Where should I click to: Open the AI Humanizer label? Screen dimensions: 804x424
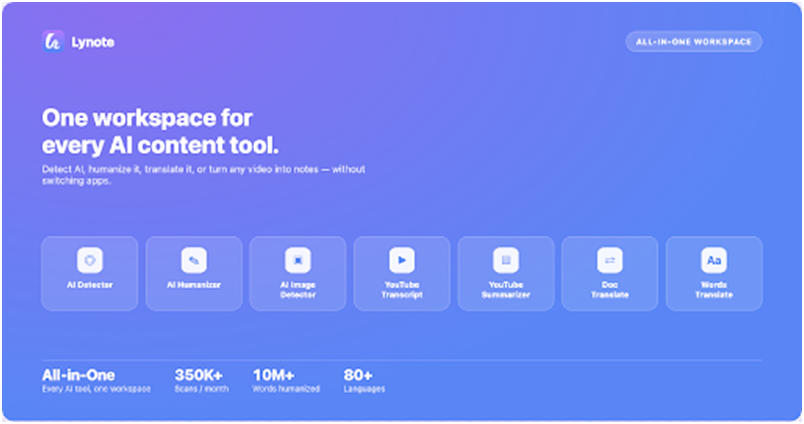194,285
